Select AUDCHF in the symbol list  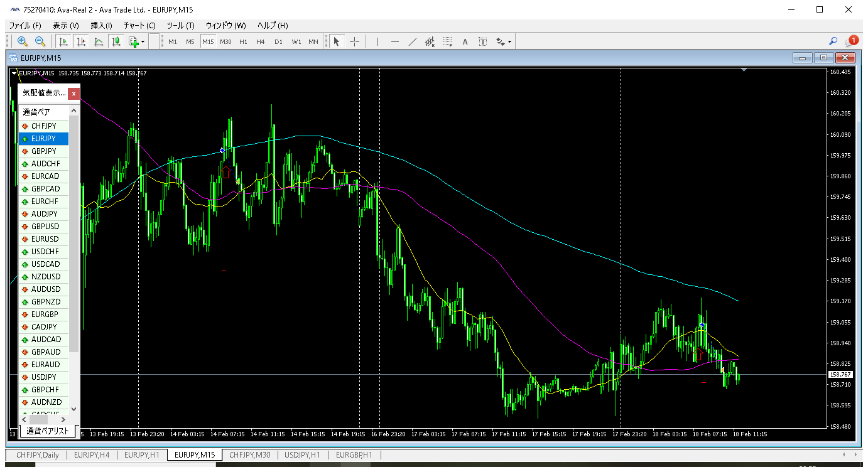tap(43, 164)
